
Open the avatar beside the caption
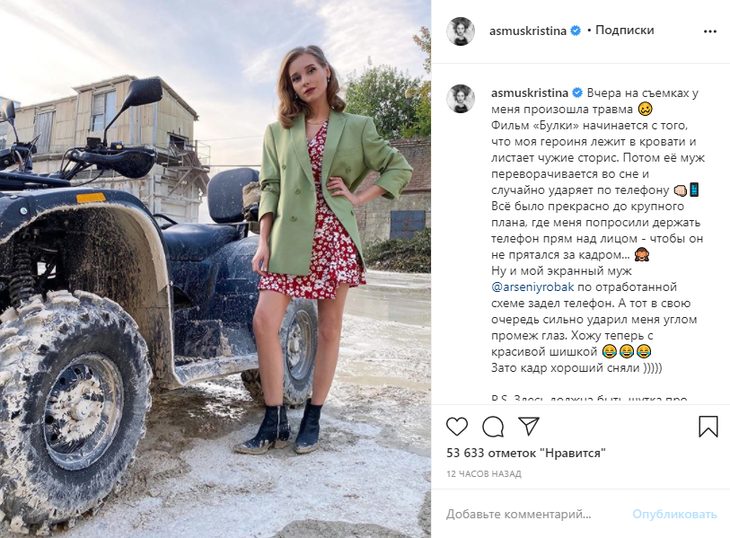tap(460, 98)
